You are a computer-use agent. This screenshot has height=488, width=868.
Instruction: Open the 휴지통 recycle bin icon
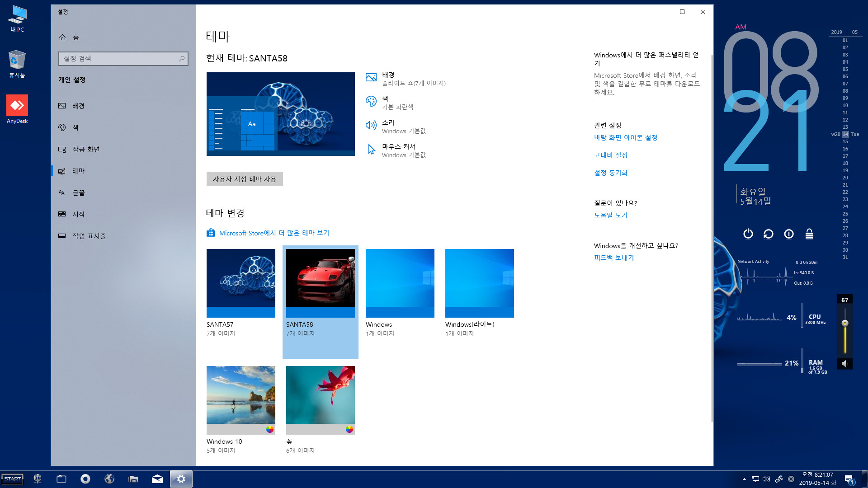click(17, 64)
